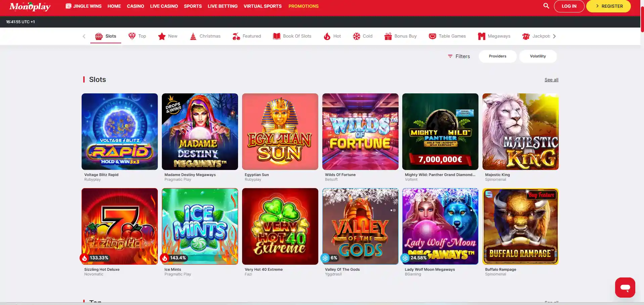Open the Egyptian Sun game thumbnail
644x305 pixels.
pos(280,131)
